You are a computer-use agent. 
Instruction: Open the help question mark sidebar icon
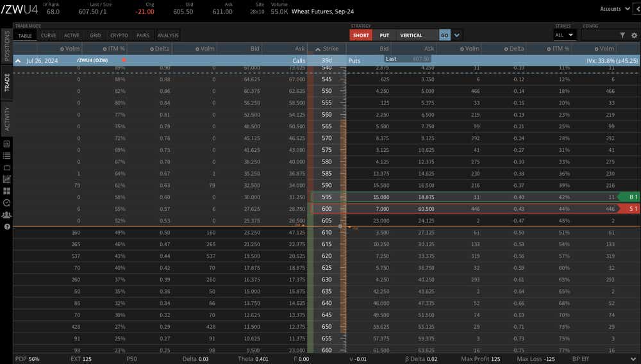6,226
